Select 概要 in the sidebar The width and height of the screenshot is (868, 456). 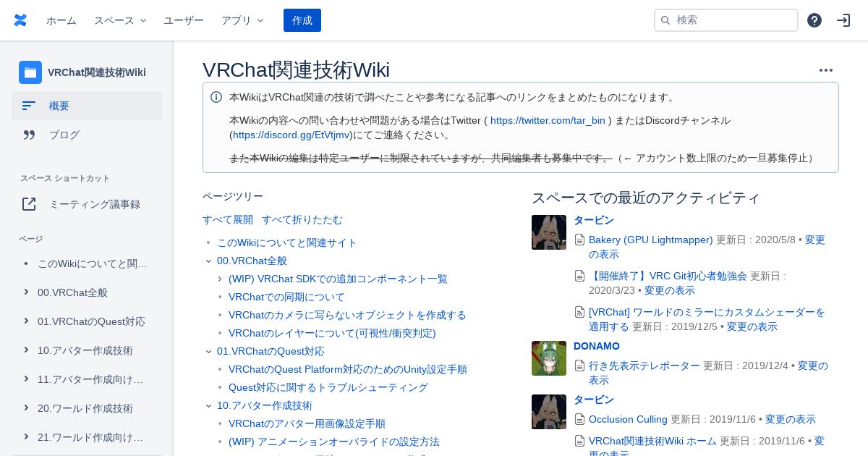click(x=87, y=106)
